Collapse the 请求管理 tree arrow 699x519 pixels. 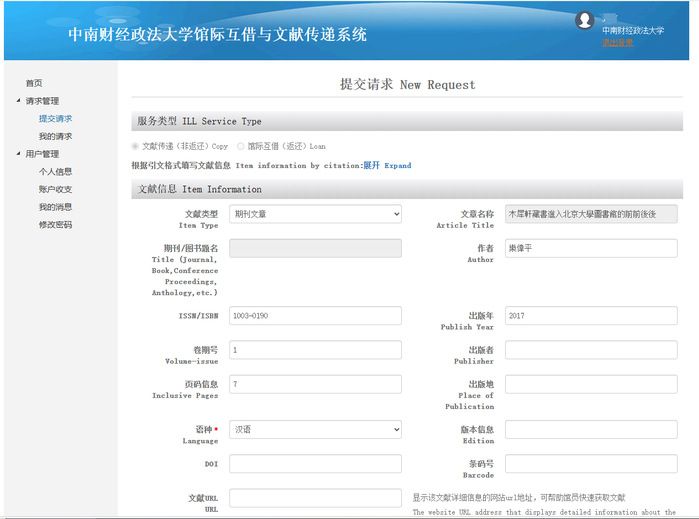point(18,101)
